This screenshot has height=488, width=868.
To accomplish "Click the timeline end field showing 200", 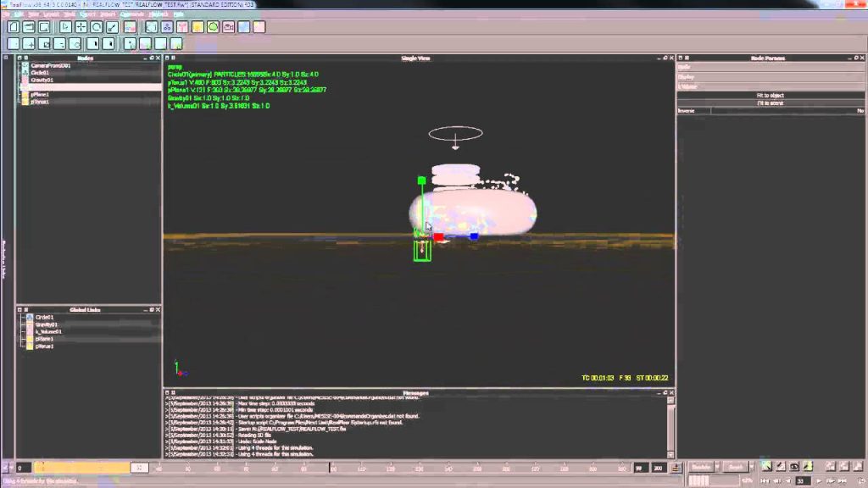I will pyautogui.click(x=658, y=468).
